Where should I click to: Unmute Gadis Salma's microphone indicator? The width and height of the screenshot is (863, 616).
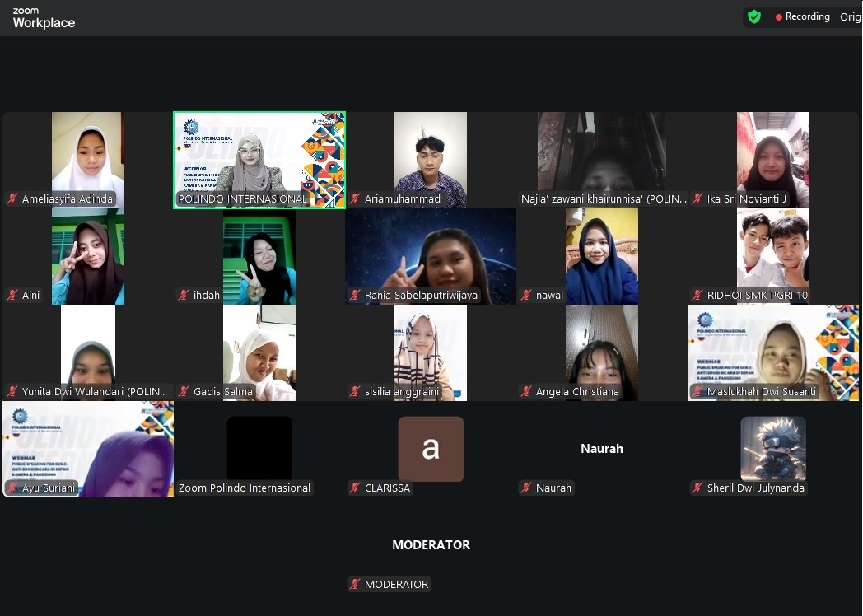tap(189, 391)
